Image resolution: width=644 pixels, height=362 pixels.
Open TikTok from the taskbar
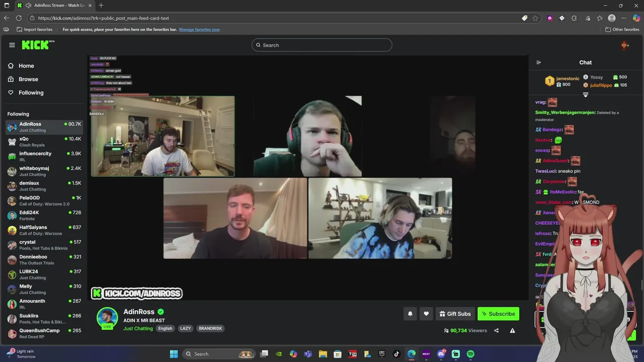[396, 354]
